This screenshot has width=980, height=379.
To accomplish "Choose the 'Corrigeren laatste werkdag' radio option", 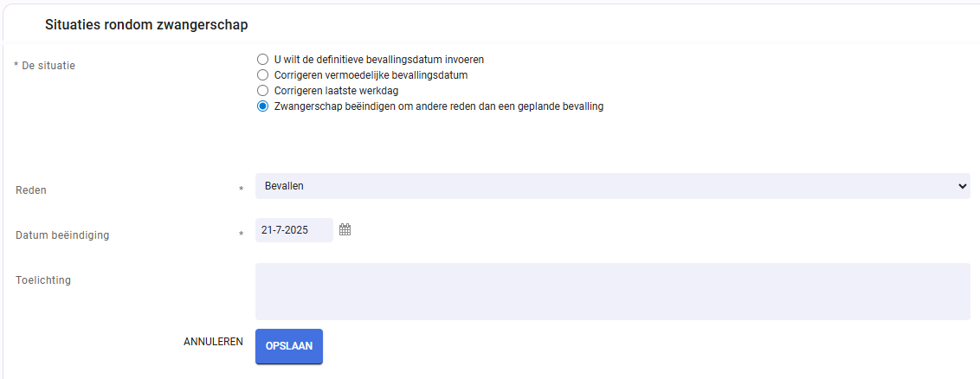I will 262,91.
